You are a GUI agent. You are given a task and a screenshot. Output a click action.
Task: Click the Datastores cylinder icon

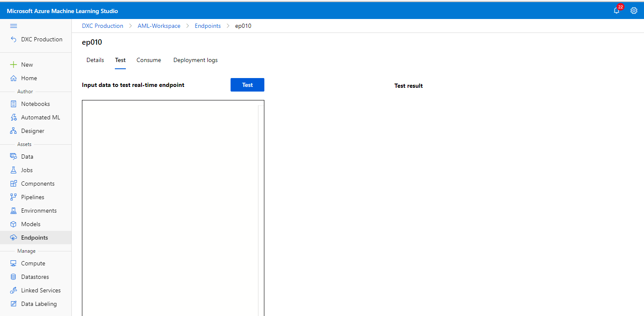click(x=14, y=277)
